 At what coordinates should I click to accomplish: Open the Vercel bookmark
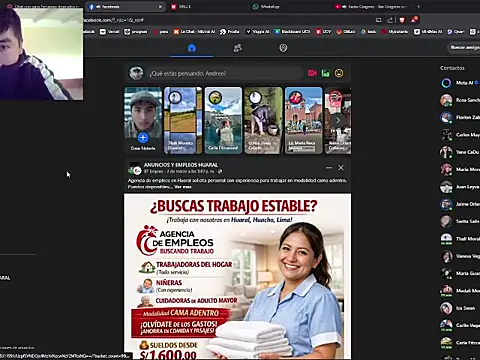110,32
